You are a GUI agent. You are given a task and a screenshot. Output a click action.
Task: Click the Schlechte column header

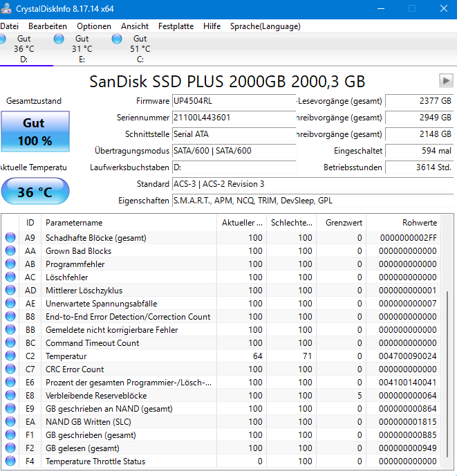(291, 223)
